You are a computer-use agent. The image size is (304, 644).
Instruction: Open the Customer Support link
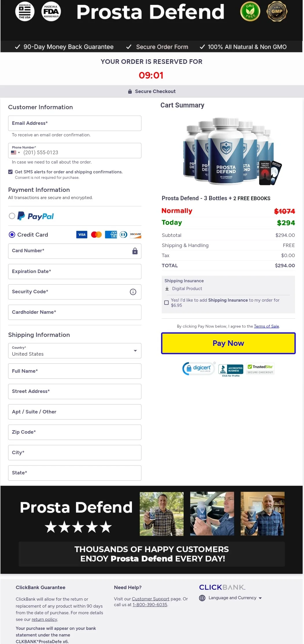tap(150, 599)
